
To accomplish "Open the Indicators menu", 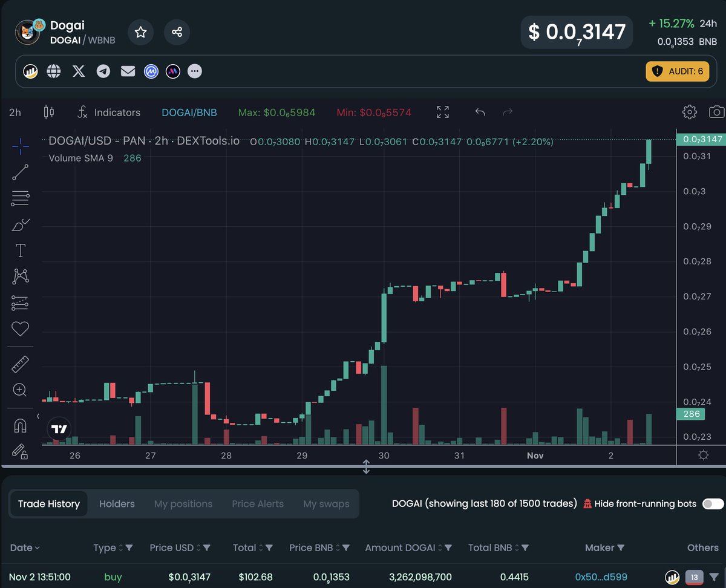I will (110, 113).
